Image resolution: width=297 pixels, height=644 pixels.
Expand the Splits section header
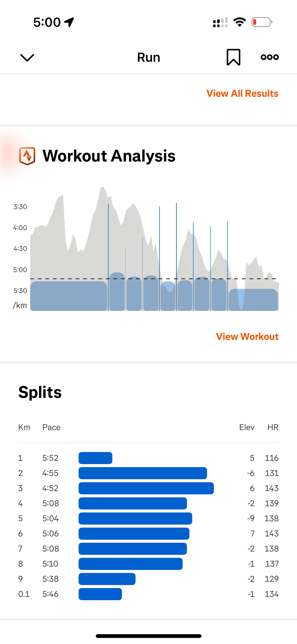point(40,393)
